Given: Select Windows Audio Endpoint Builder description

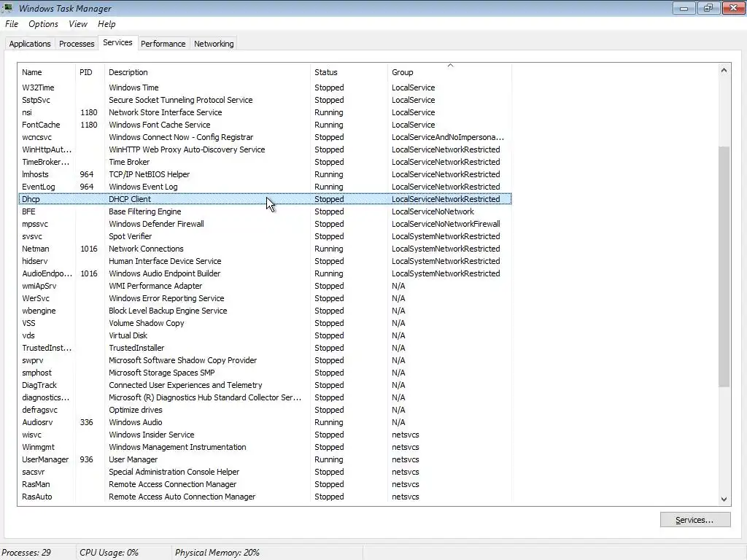Looking at the screenshot, I should 164,273.
